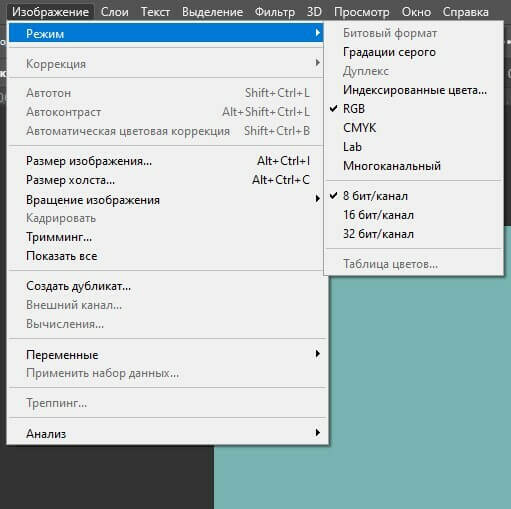511x509 pixels.
Task: Switch mode to Многоканальный
Action: click(x=413, y=166)
